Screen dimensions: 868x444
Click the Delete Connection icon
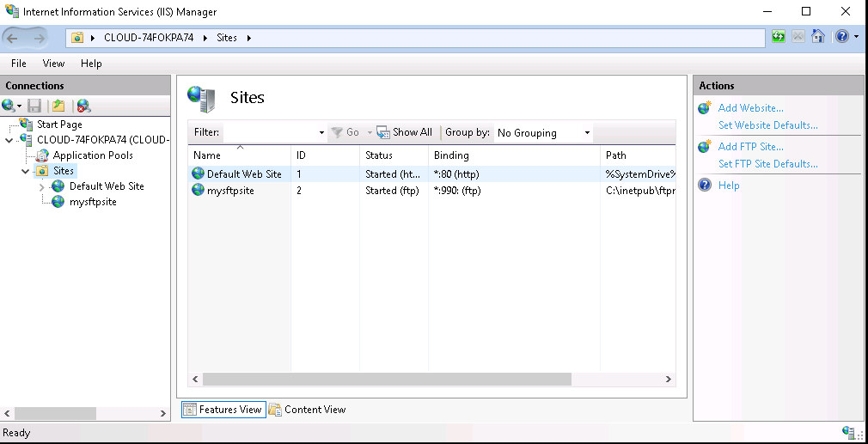(x=83, y=106)
